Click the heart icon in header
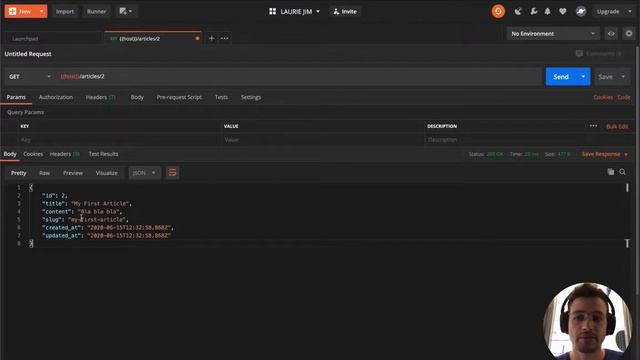 tap(562, 11)
